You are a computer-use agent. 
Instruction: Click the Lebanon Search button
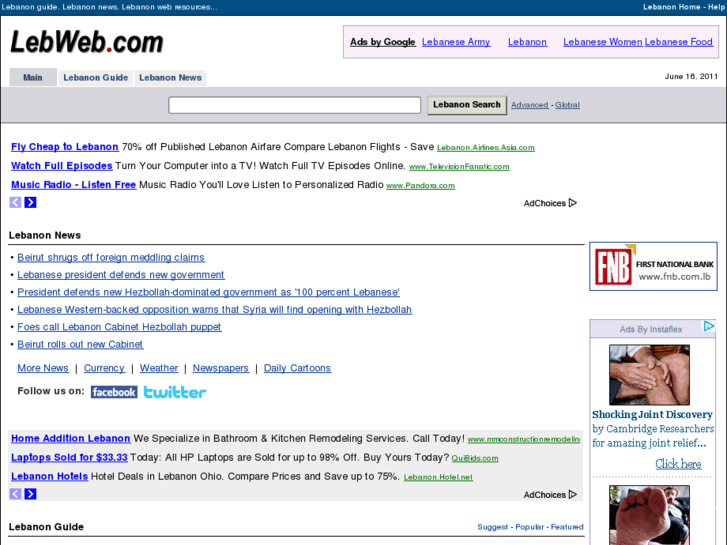[466, 105]
